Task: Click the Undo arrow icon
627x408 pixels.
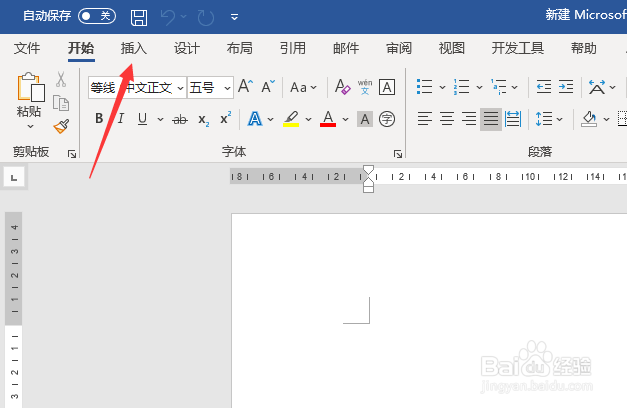Action: click(x=168, y=17)
